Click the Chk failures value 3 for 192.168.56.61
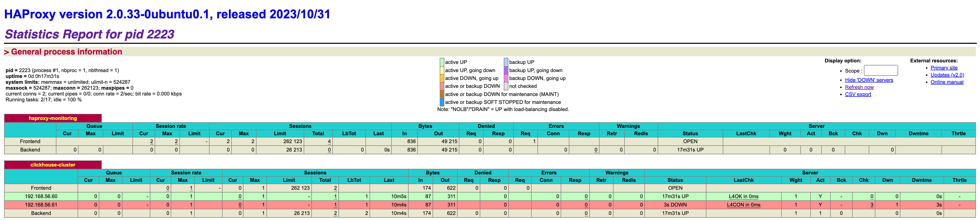The width and height of the screenshot is (980, 220). pyautogui.click(x=872, y=205)
